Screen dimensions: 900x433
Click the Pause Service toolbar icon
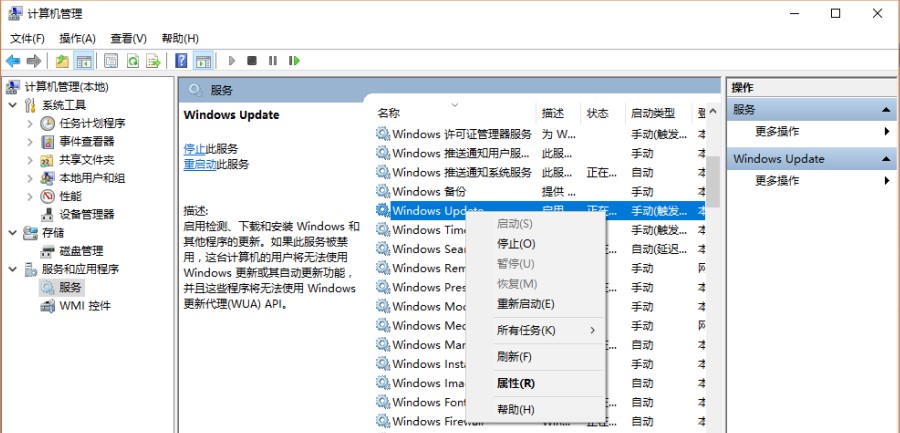coord(273,60)
